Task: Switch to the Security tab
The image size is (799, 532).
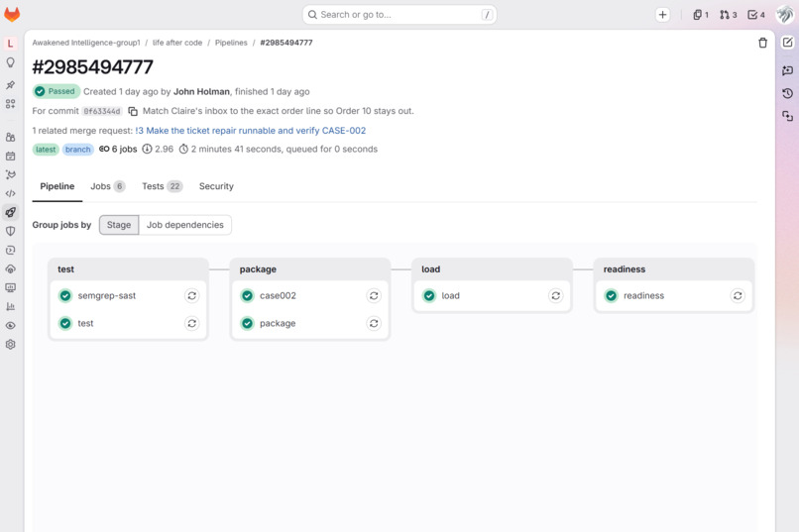Action: tap(216, 186)
